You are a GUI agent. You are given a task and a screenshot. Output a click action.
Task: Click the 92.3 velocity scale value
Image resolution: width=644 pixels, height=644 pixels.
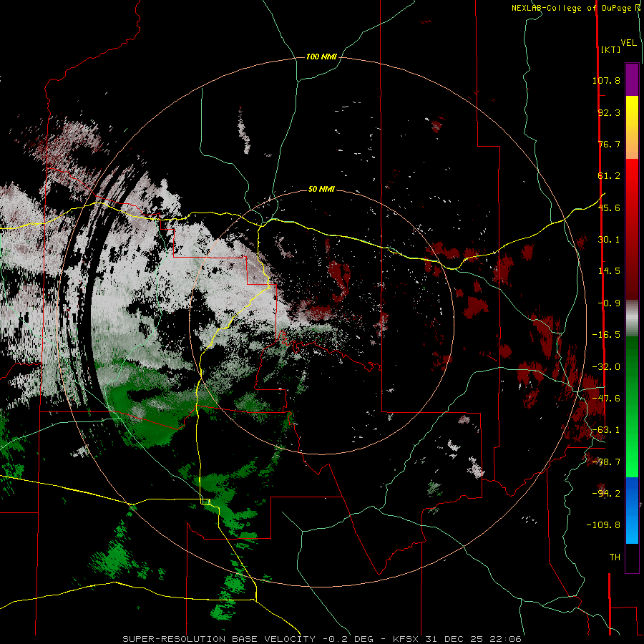(609, 112)
